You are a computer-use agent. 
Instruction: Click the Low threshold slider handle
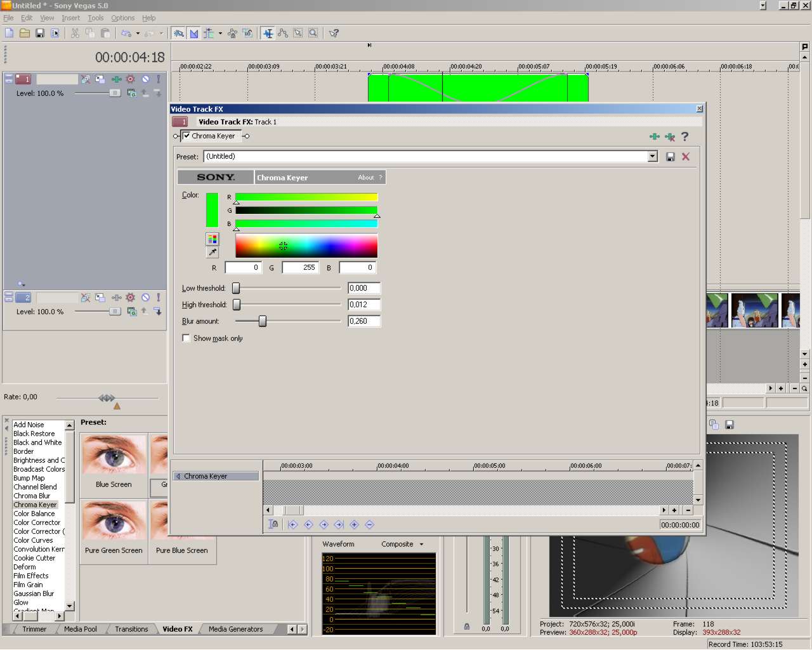click(x=236, y=288)
